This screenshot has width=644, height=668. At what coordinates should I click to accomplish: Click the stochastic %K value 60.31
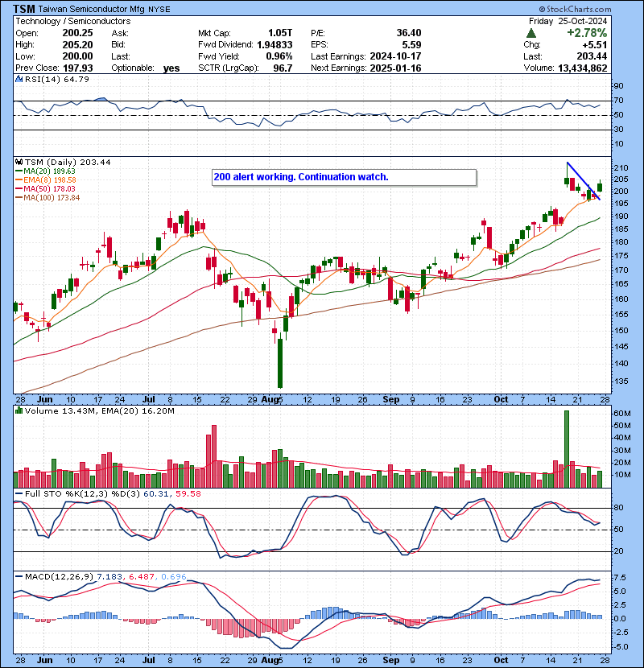point(155,494)
